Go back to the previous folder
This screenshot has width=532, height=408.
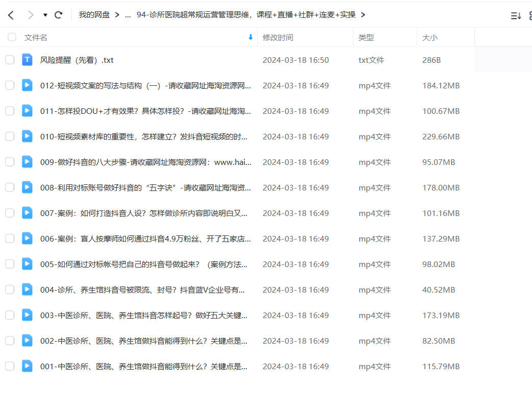(x=11, y=15)
